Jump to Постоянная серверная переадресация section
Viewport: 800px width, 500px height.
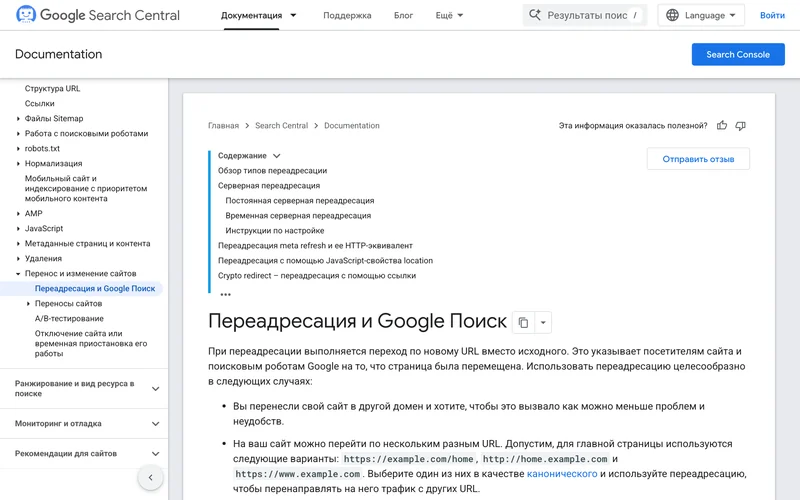click(299, 201)
